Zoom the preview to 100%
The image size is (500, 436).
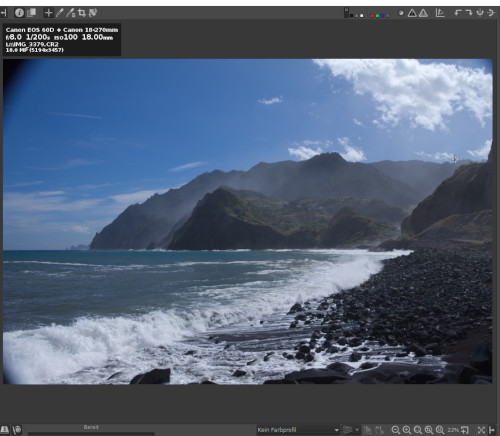tap(440, 430)
